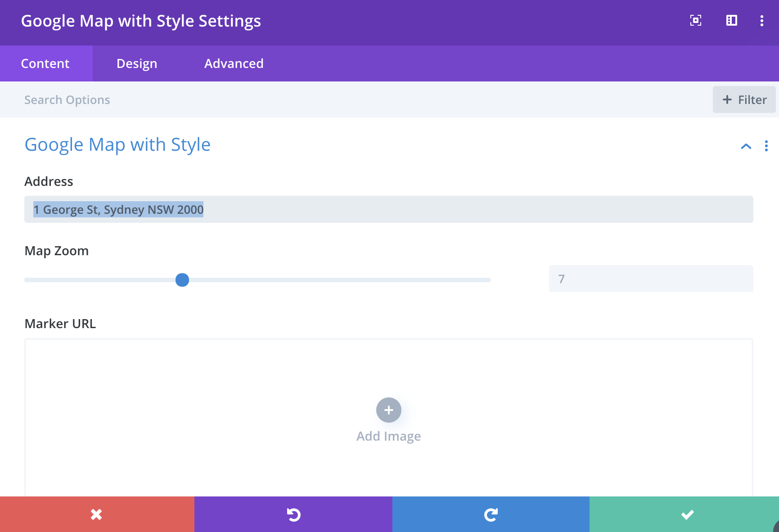The height and width of the screenshot is (532, 779).
Task: Click the snapshot/preview icon in the title bar
Action: pyautogui.click(x=695, y=20)
